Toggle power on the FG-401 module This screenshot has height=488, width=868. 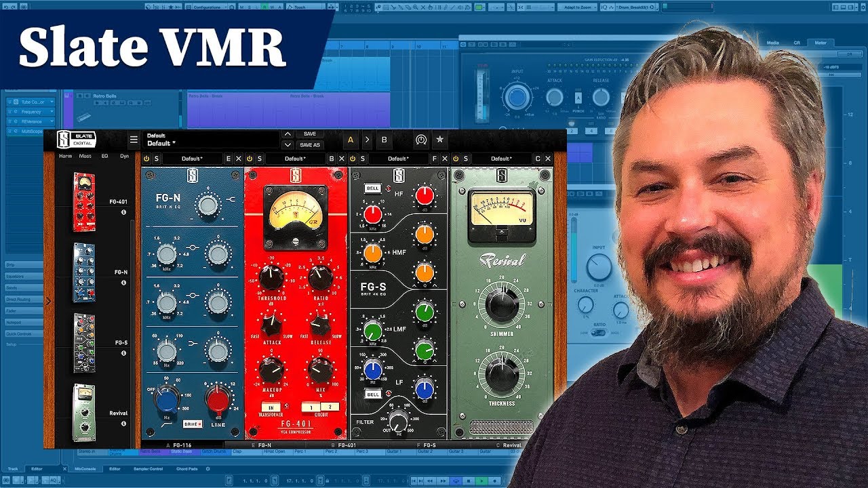[250, 159]
